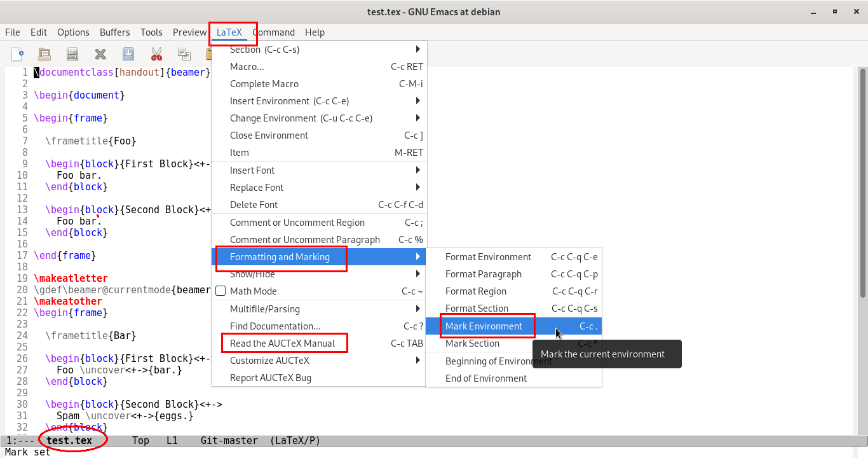The image size is (868, 458).
Task: Select Comment or Uncomment Region
Action: point(319,222)
